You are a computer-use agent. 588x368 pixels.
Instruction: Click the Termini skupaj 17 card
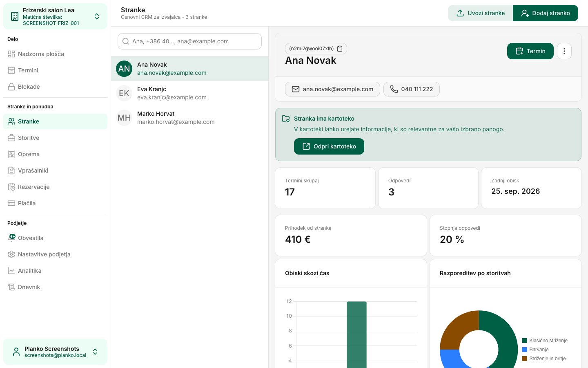click(x=325, y=188)
